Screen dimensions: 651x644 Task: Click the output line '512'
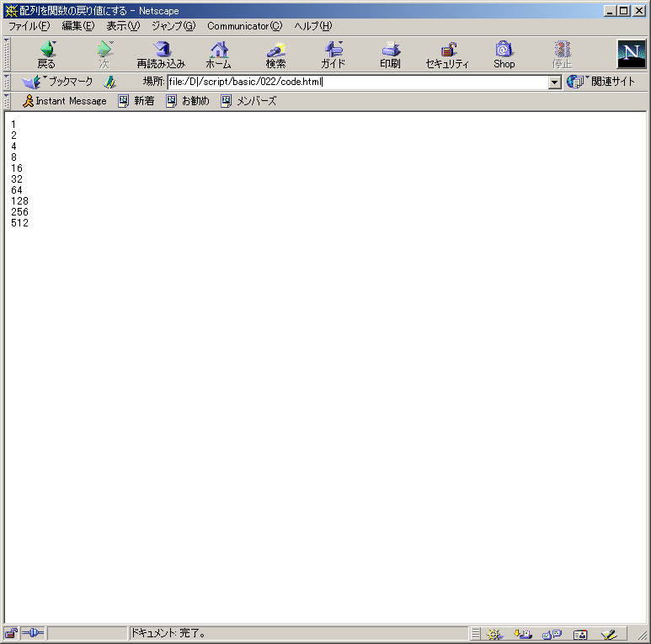19,223
